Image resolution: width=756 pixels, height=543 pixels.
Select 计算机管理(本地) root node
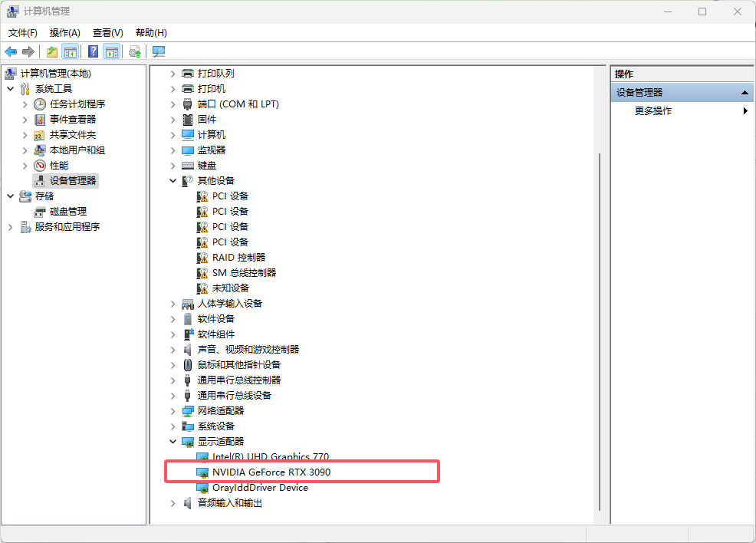point(55,74)
